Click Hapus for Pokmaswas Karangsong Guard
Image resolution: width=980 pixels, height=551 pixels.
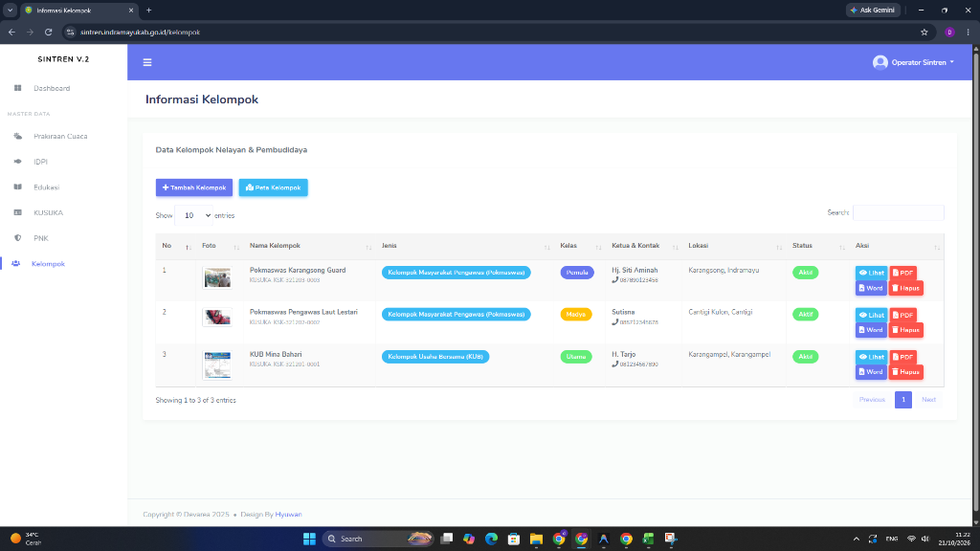point(905,288)
